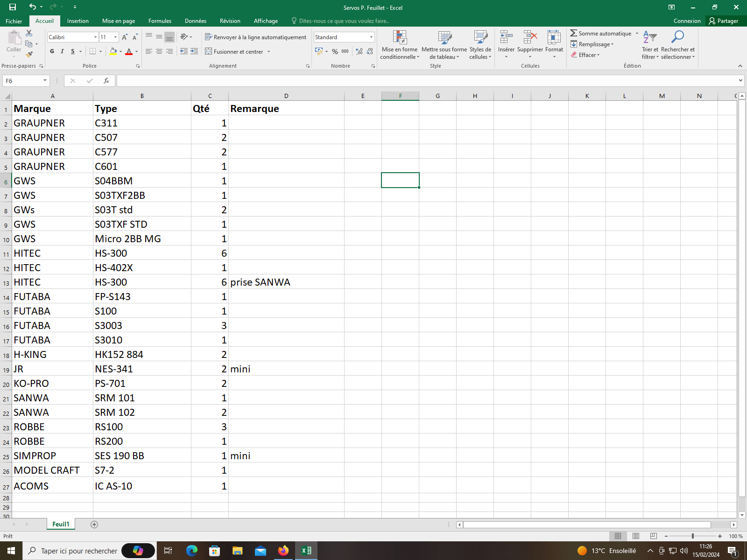Increase the cell indent

[194, 51]
